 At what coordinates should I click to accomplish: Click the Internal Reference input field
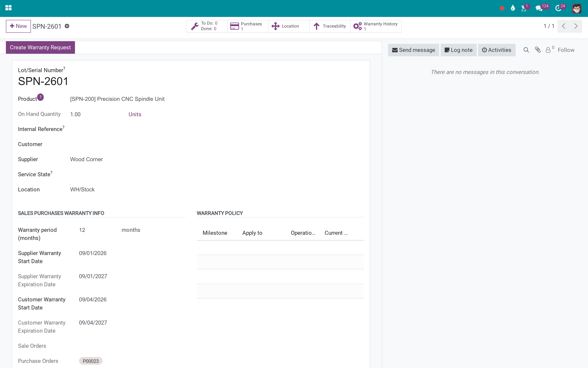click(x=127, y=129)
